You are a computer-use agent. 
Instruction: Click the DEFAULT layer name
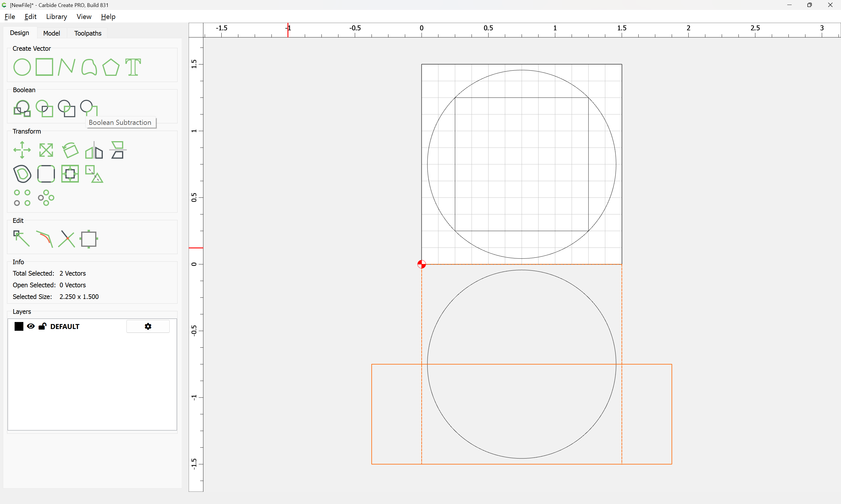tap(65, 326)
